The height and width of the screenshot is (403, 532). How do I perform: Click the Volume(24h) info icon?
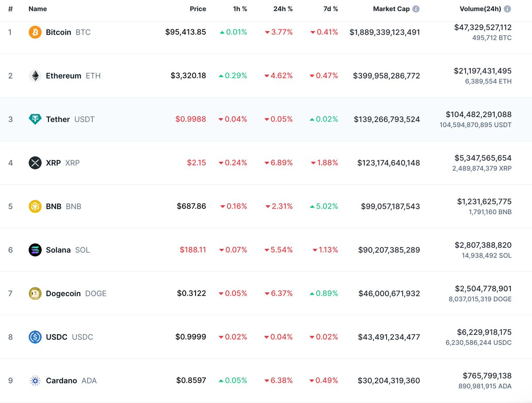pos(507,9)
